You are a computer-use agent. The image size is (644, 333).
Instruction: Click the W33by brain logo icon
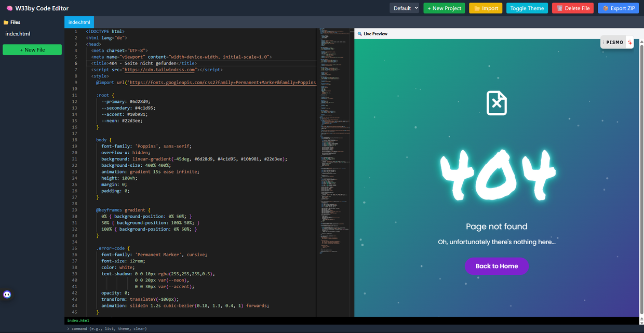coord(9,8)
